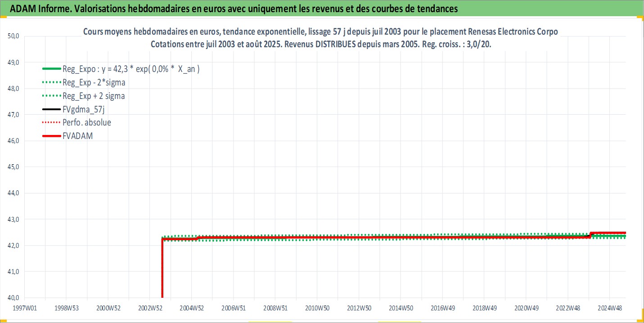
Task: Click the x-axis label 2018W49
Action: pos(484,308)
